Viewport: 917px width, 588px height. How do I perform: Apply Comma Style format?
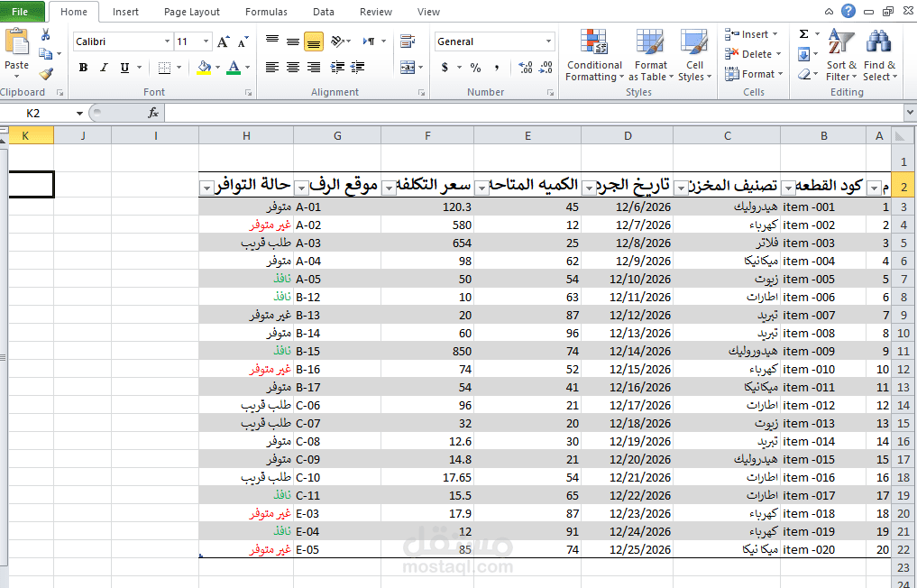tap(497, 68)
